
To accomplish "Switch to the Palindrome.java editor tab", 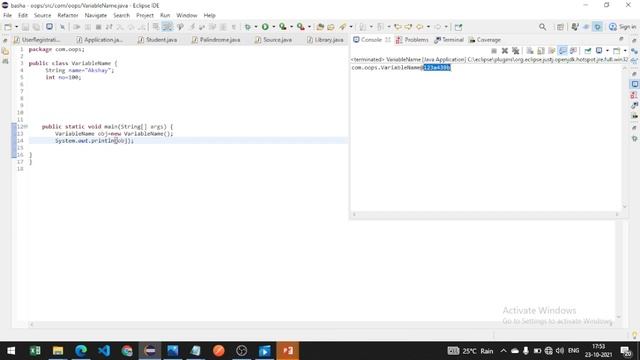I will [x=216, y=40].
